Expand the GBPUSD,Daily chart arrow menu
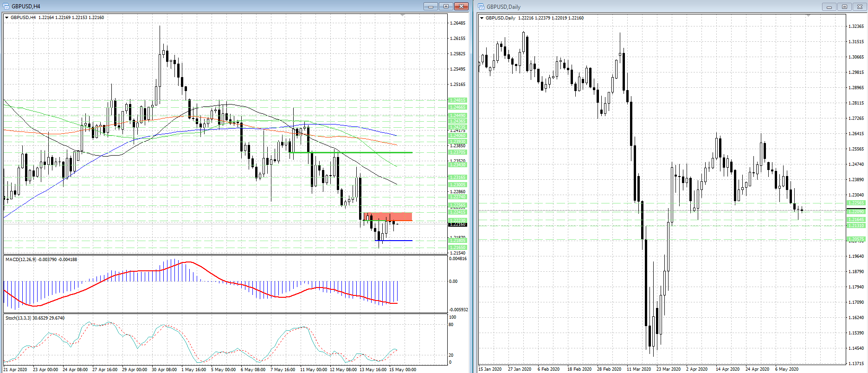The image size is (868, 373). 482,18
